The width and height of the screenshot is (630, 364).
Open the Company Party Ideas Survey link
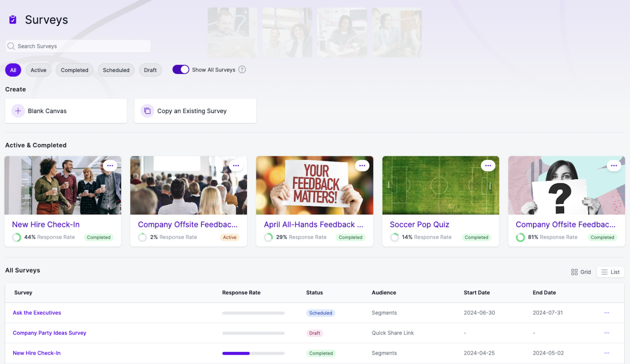(50, 333)
